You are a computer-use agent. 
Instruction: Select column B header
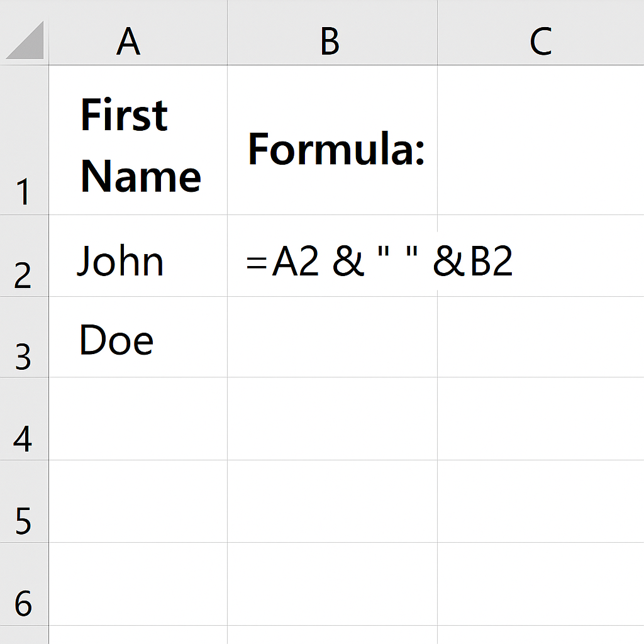332,33
